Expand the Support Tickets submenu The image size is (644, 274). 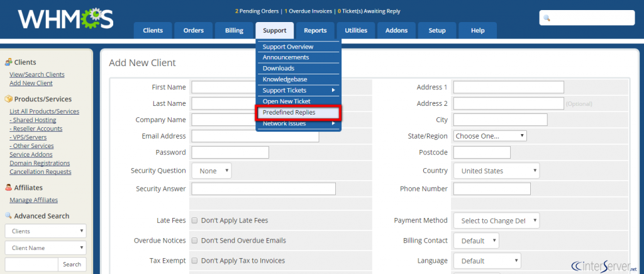(x=299, y=90)
